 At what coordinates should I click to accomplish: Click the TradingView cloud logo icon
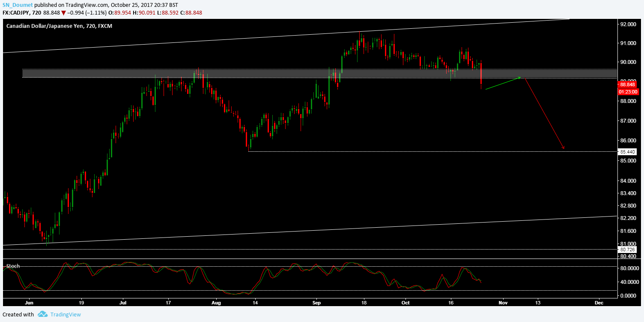[42, 314]
